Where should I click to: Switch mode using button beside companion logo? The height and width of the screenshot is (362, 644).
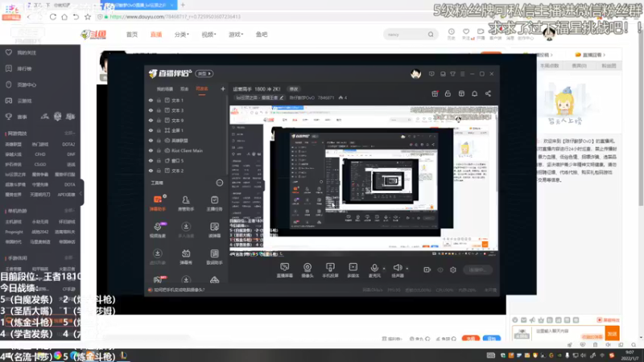click(x=204, y=74)
